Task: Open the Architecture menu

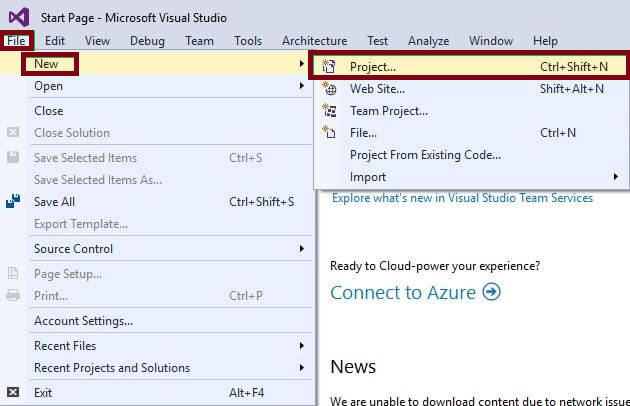Action: coord(314,41)
